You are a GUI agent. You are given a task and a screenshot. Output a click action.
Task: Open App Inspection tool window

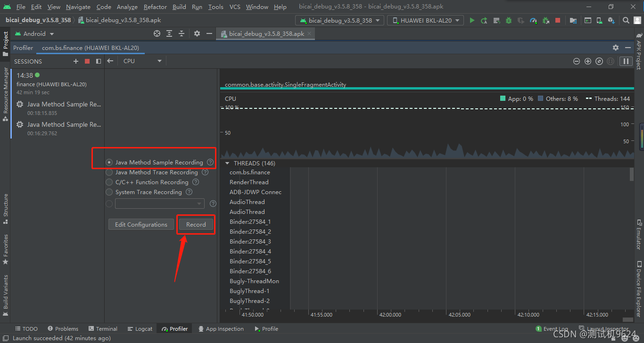(x=221, y=329)
